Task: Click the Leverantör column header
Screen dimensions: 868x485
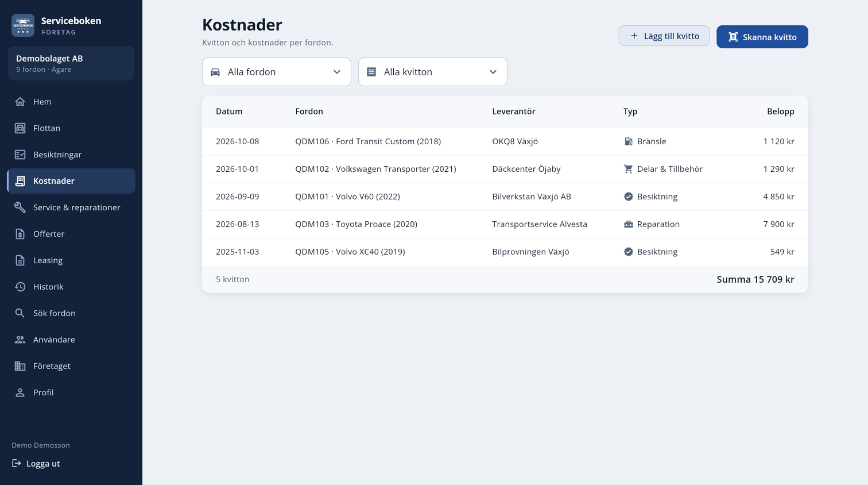Action: [x=514, y=111]
